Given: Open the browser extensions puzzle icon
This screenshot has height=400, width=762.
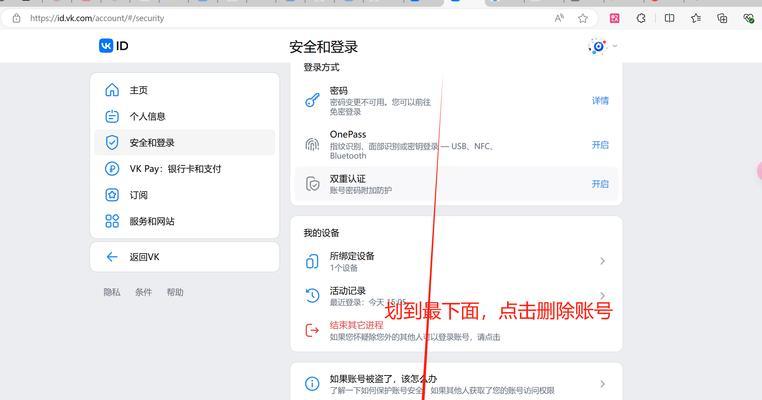Looking at the screenshot, I should pyautogui.click(x=641, y=18).
